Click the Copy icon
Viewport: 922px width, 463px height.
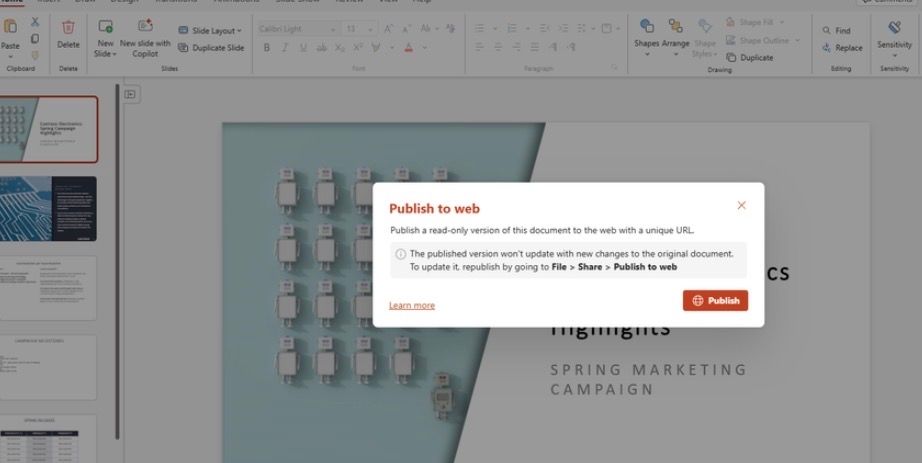click(x=35, y=38)
